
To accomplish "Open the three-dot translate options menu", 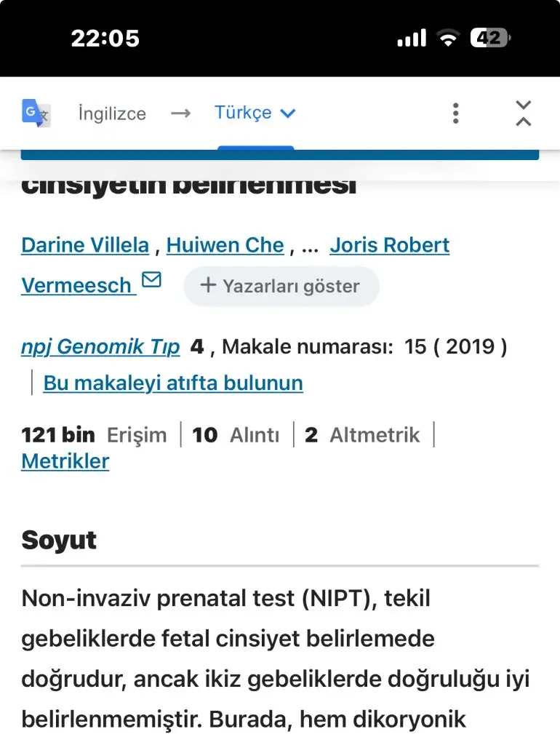I will coord(455,113).
